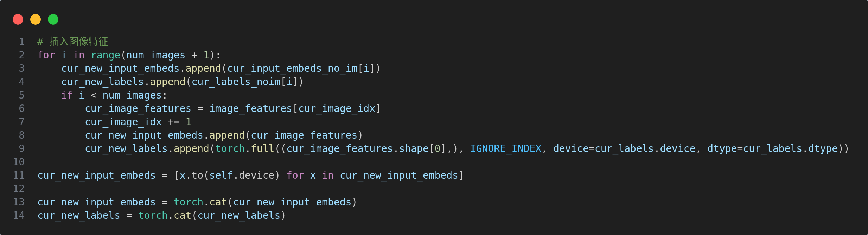Click the green maximize window dot

pos(53,19)
